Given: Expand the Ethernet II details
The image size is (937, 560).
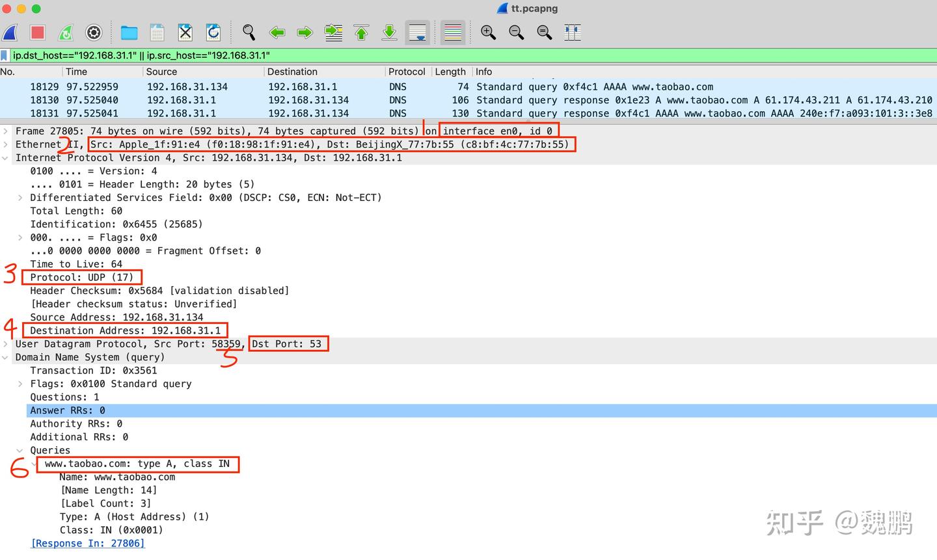Looking at the screenshot, I should click(x=6, y=144).
